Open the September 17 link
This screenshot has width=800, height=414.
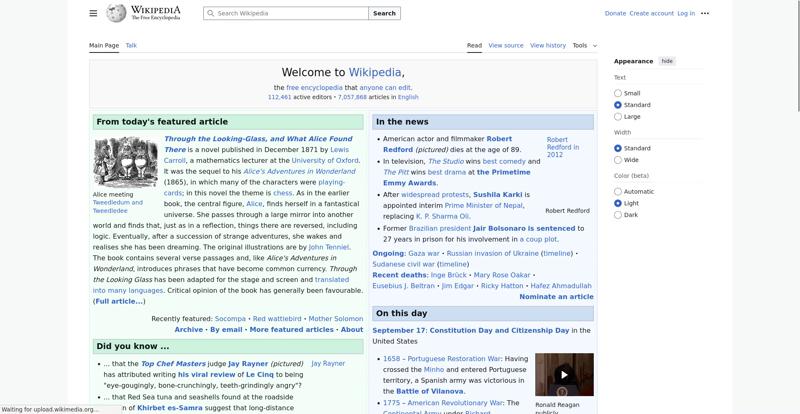[x=399, y=331]
